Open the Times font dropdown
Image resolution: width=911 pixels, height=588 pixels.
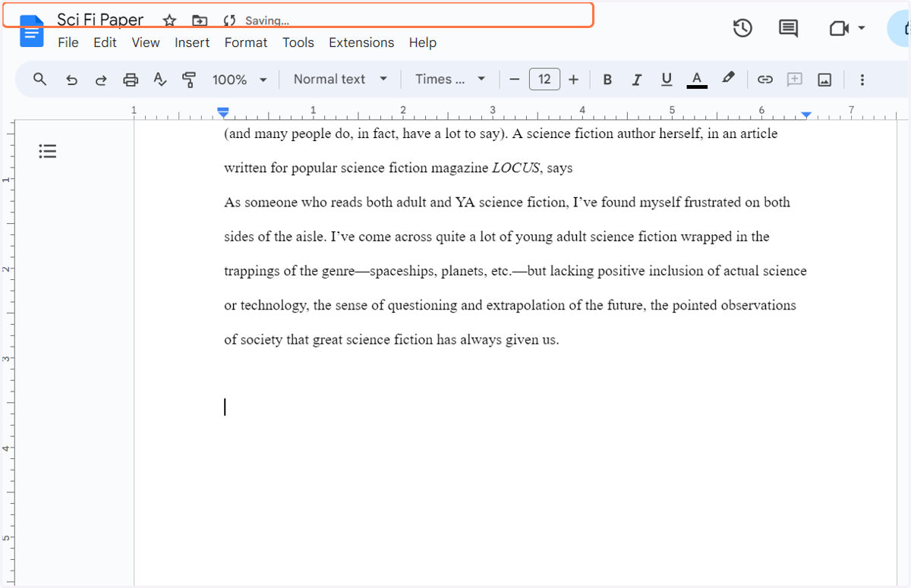point(450,79)
